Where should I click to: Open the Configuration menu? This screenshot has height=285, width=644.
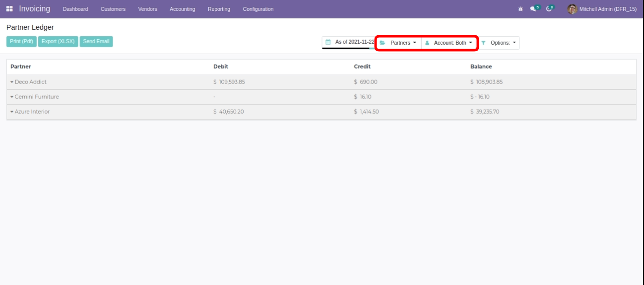pos(258,9)
